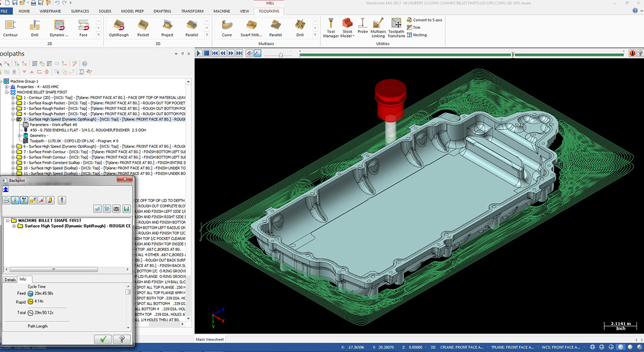Open Multiaxis Linking

(378, 28)
